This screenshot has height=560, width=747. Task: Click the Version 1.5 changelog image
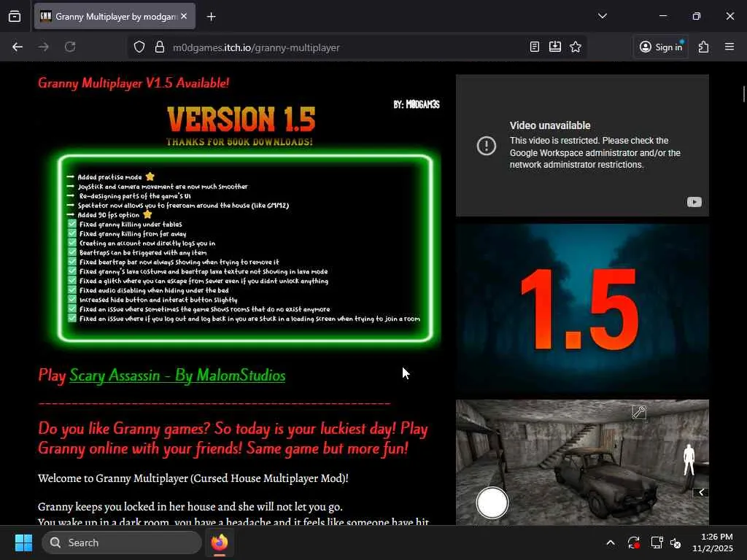(x=241, y=223)
